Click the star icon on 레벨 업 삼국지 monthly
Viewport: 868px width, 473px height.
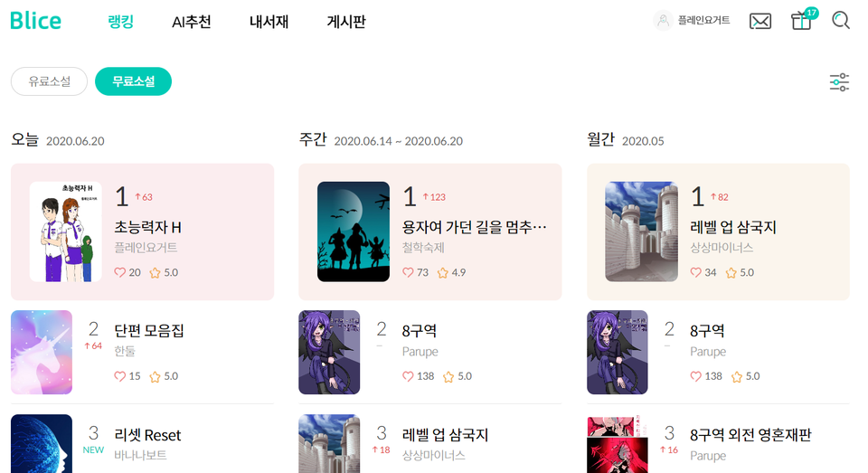tap(731, 272)
